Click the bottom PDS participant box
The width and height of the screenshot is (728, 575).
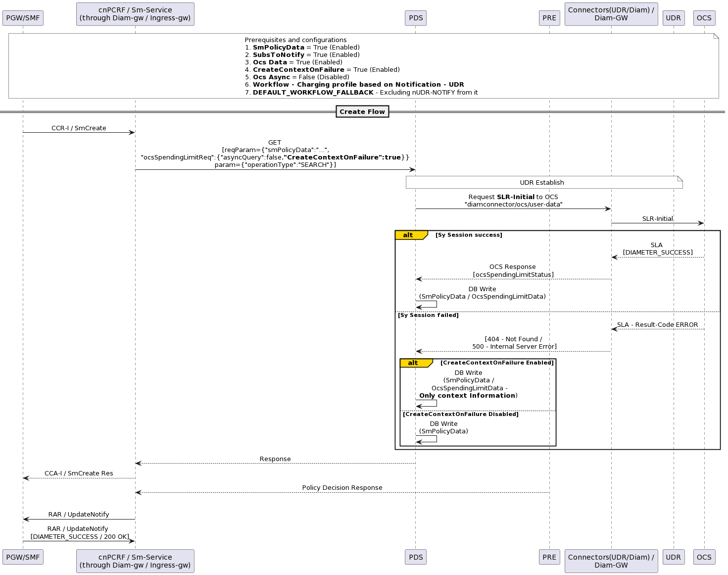pyautogui.click(x=415, y=557)
